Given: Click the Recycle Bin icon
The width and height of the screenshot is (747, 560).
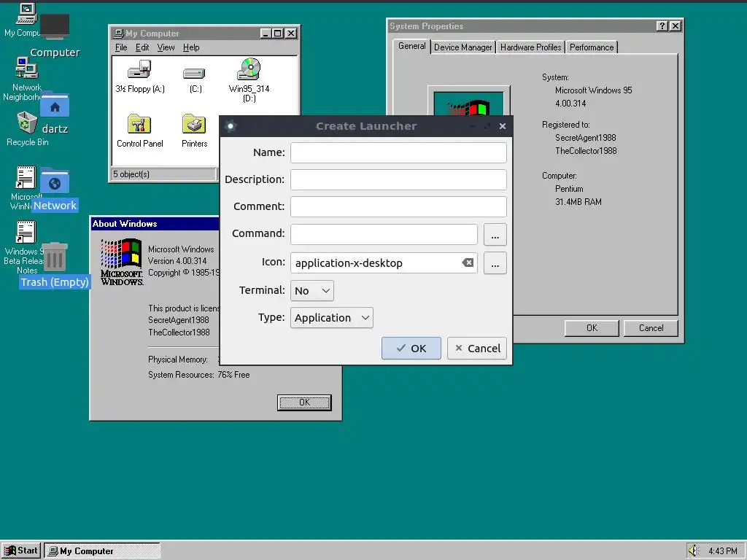Looking at the screenshot, I should pos(27,122).
